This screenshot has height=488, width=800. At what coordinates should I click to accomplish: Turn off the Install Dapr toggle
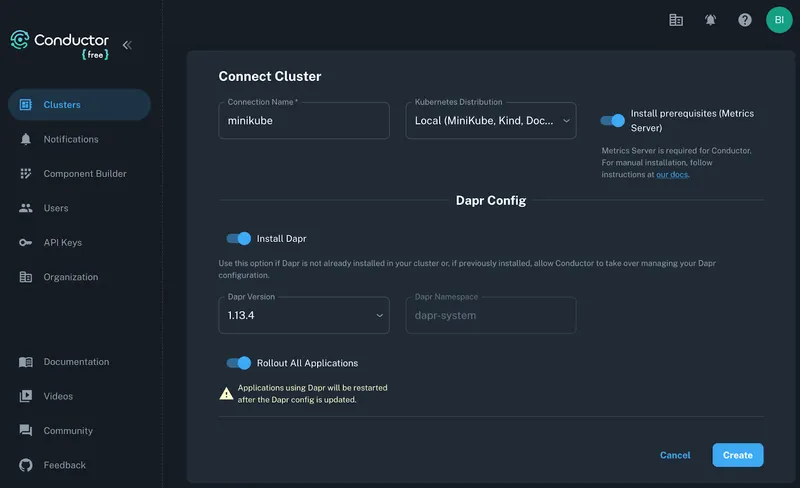pyautogui.click(x=239, y=239)
